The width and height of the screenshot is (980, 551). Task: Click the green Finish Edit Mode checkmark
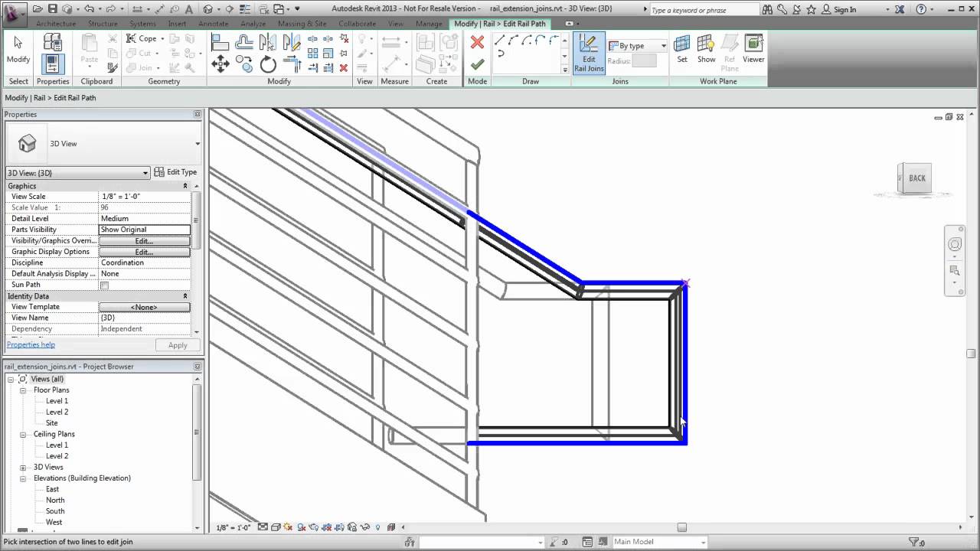(x=477, y=64)
